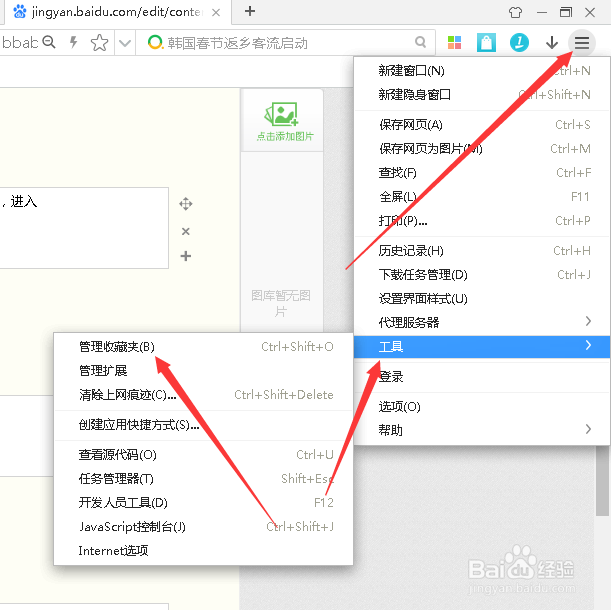Image resolution: width=611 pixels, height=610 pixels.
Task: Select 全屏(L) menu item
Action: [482, 197]
